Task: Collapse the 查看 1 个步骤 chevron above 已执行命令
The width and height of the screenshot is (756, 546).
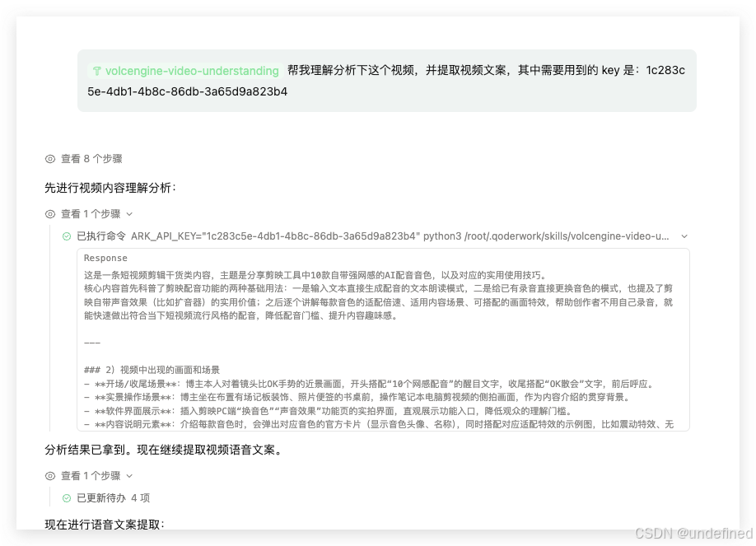Action: click(x=129, y=214)
